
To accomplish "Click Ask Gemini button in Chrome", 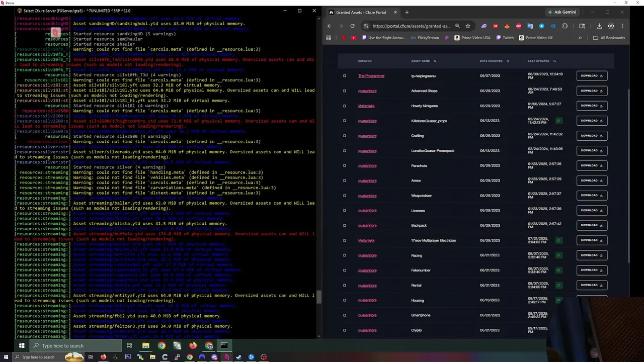I will (561, 12).
